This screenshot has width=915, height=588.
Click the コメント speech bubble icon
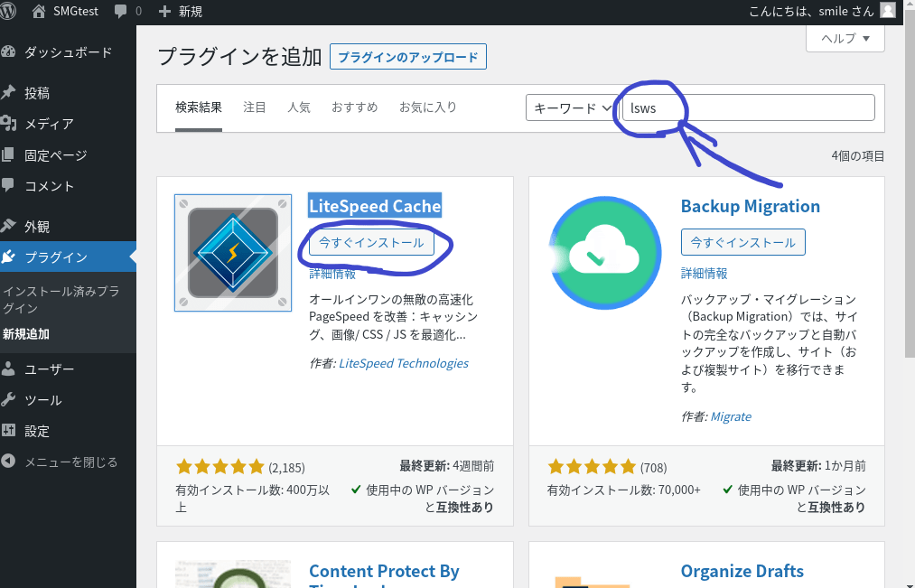8,185
